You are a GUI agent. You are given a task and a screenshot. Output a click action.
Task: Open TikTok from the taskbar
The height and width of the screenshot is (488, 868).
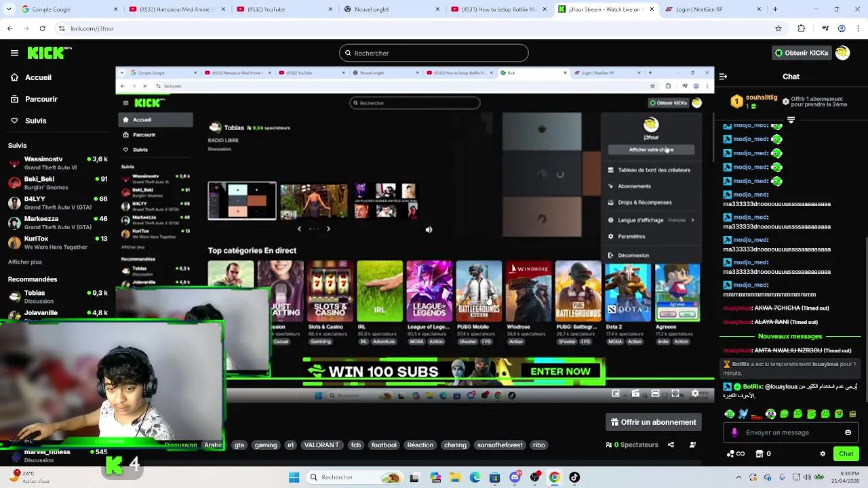click(x=574, y=477)
